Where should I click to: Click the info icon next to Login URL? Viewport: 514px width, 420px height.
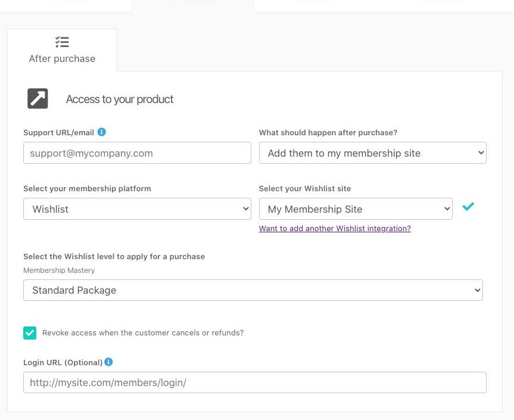point(108,362)
